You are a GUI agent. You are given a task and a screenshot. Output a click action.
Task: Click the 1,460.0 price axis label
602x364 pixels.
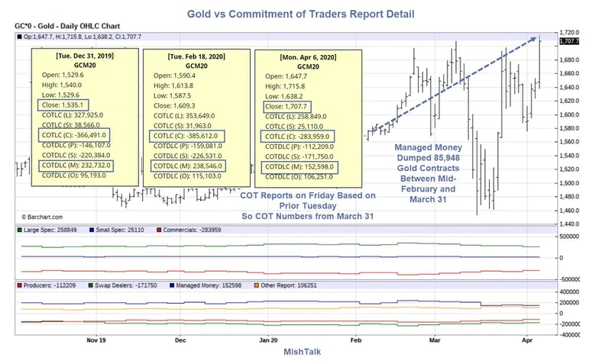(x=569, y=211)
